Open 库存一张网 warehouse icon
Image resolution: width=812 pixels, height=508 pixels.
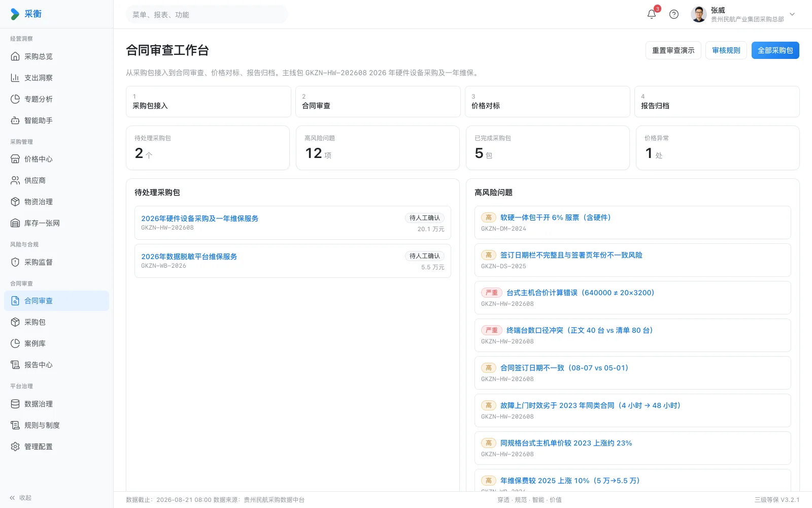[15, 223]
